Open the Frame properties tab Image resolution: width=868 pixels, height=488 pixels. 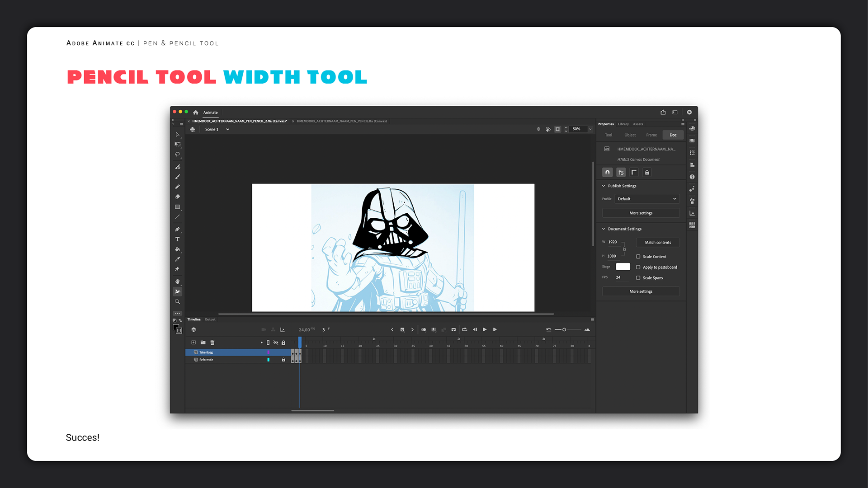(651, 135)
